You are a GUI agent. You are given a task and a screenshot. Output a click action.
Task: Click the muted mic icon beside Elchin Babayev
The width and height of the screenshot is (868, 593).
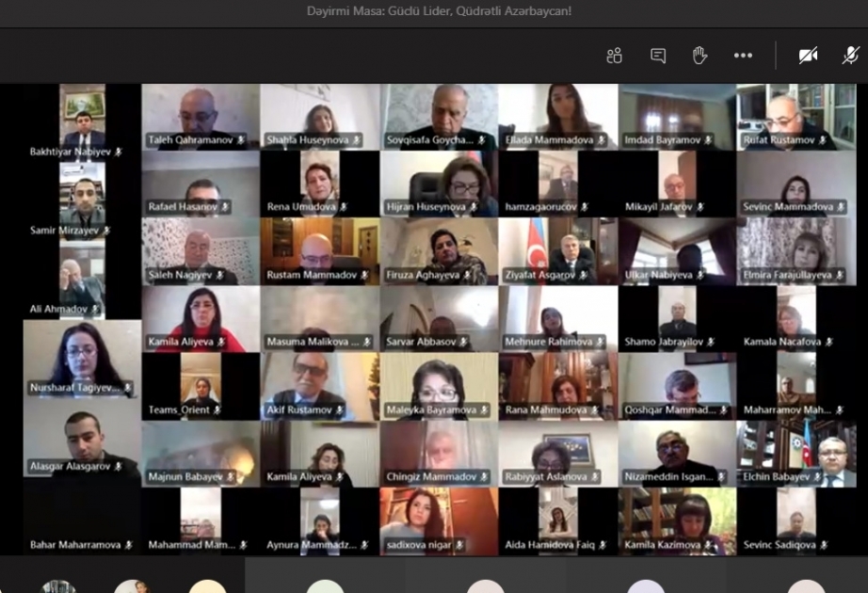point(816,476)
